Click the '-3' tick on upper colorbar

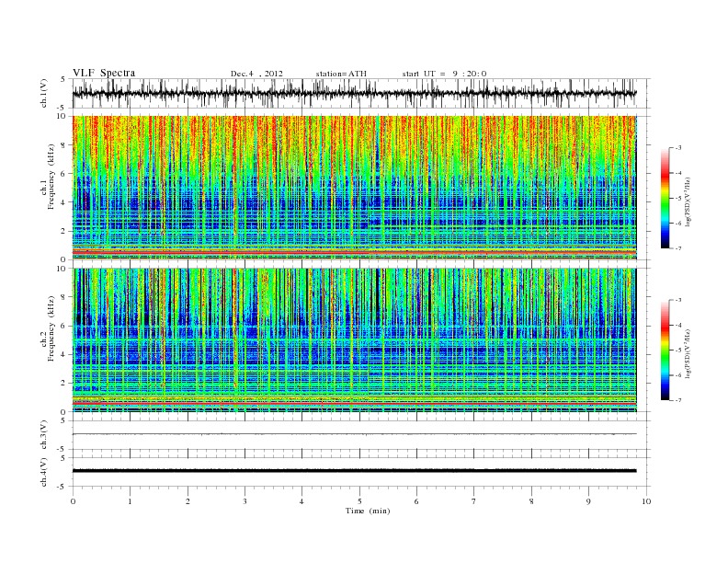pos(677,148)
